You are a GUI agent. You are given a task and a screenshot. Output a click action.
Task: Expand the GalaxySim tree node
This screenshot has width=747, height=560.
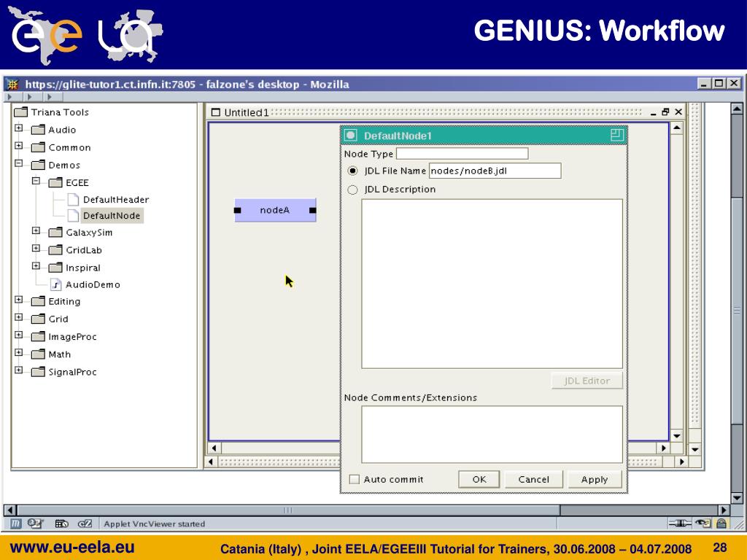tap(36, 230)
